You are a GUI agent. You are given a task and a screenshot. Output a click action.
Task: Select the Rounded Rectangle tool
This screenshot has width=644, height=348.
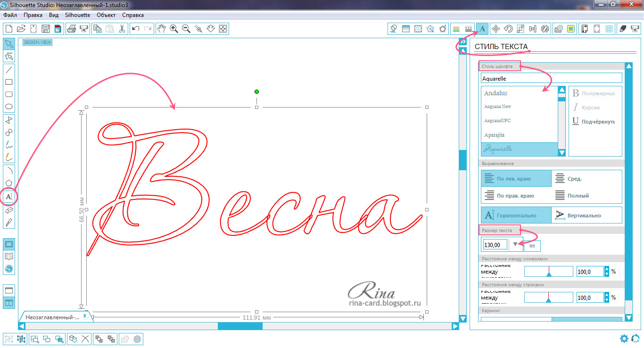[9, 94]
